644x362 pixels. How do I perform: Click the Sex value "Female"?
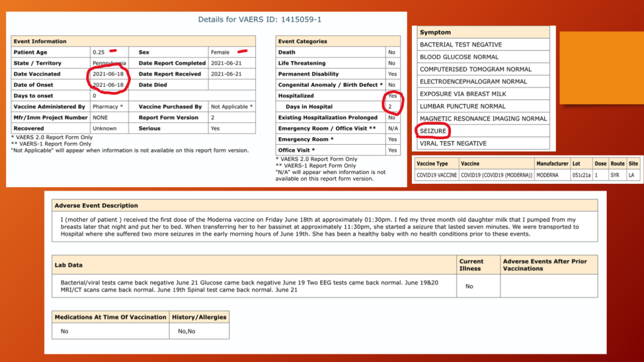220,52
